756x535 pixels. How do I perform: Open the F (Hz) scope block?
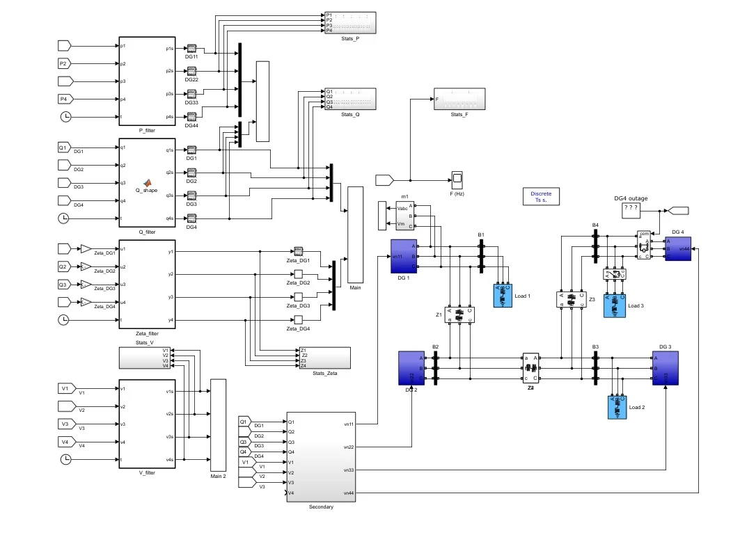pyautogui.click(x=457, y=179)
